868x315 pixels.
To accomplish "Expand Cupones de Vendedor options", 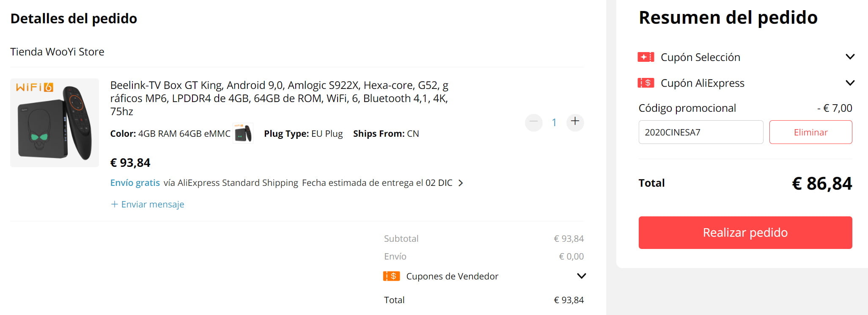I will (x=581, y=276).
